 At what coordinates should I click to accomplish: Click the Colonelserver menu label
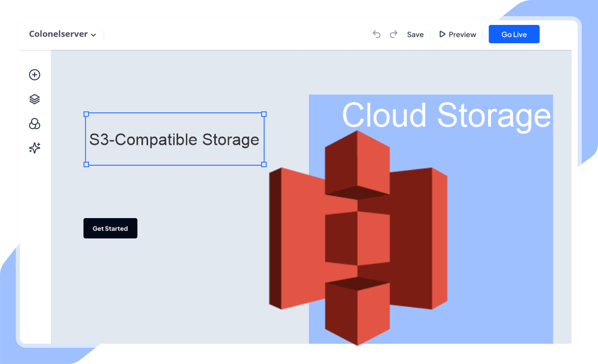click(x=58, y=34)
